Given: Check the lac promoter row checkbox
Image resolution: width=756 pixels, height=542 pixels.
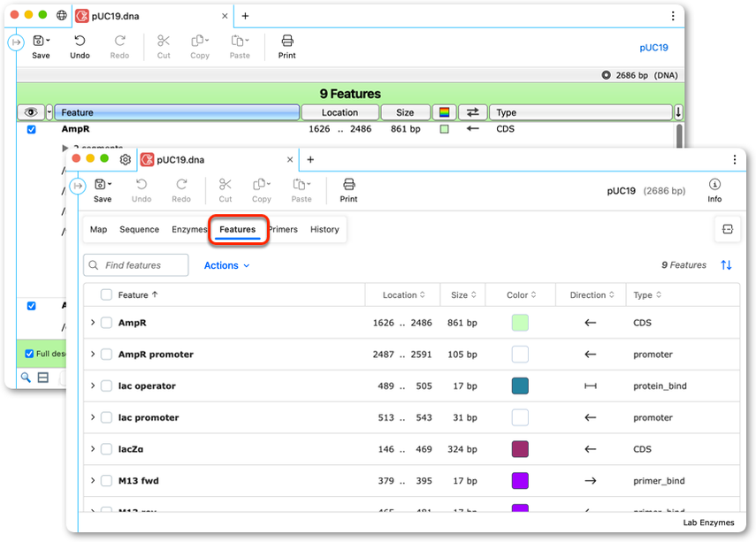Looking at the screenshot, I should point(106,417).
